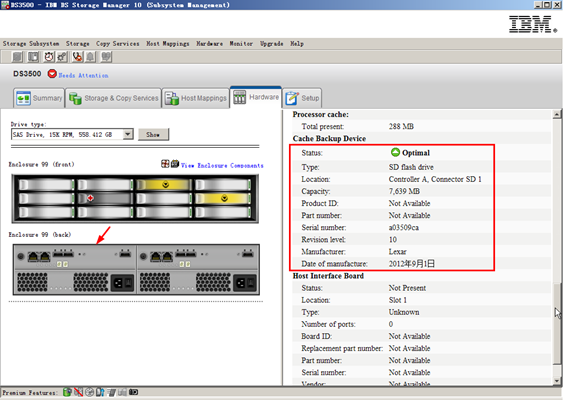Click the Show button next to Drive type

tap(153, 134)
